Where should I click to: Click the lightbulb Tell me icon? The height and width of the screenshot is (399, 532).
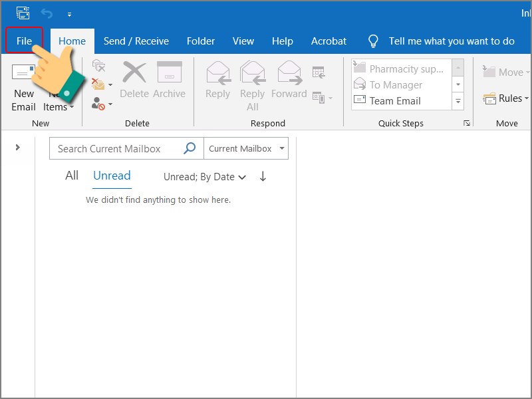(373, 41)
